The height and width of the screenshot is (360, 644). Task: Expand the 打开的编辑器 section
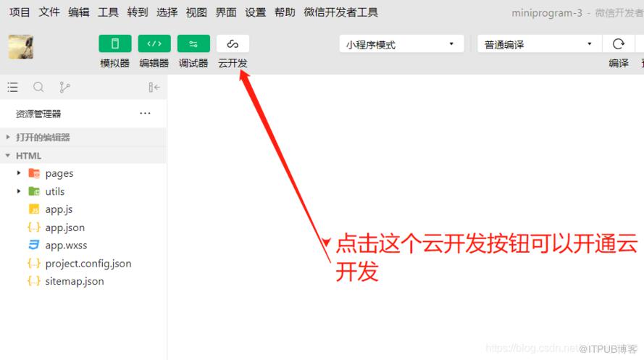83,137
